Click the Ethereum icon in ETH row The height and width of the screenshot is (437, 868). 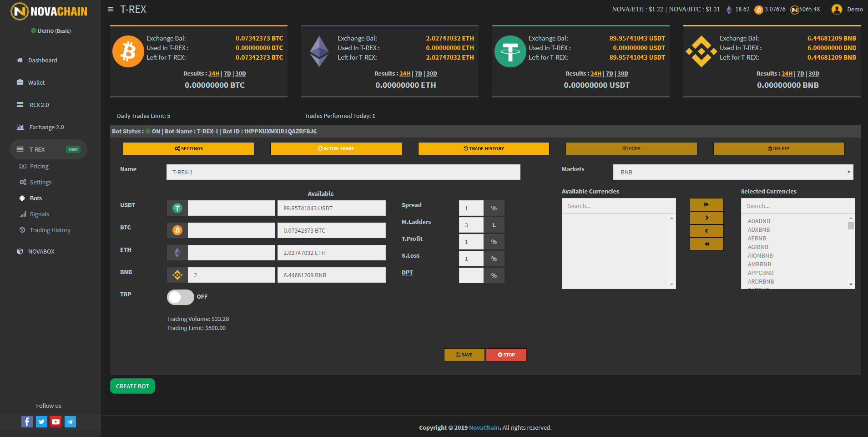click(177, 253)
